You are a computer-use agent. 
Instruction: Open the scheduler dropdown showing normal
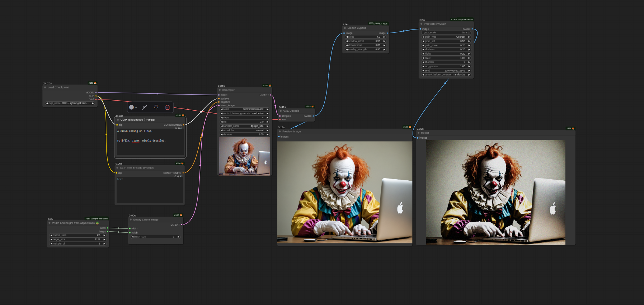245,130
